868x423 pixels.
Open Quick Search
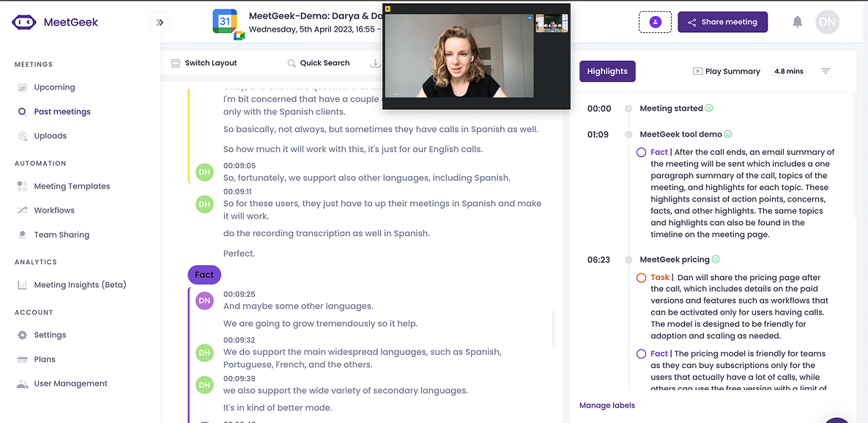319,63
